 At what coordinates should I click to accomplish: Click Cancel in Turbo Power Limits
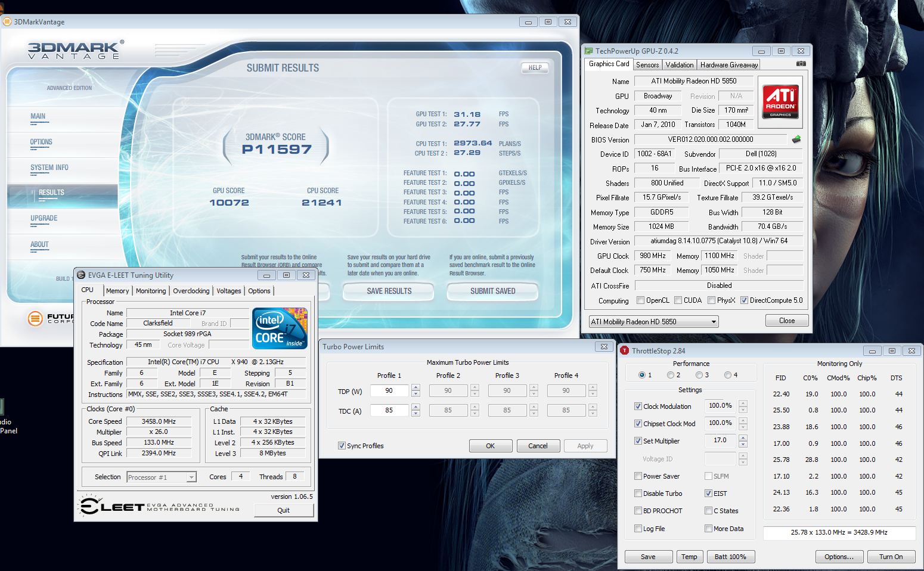coord(538,446)
